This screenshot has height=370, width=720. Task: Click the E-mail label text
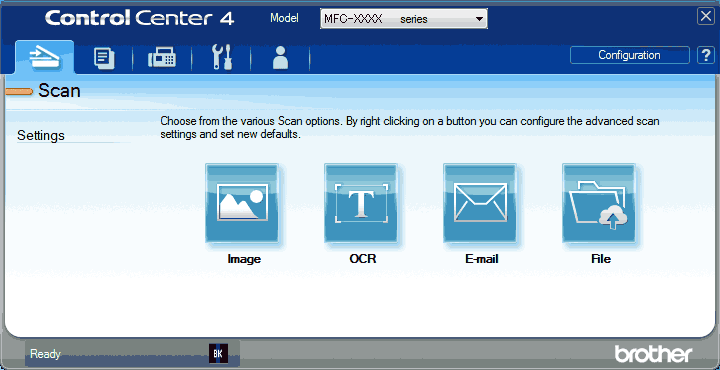pos(481,259)
